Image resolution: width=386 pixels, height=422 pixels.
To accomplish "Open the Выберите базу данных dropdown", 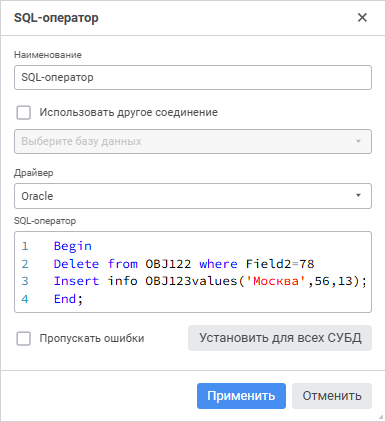I will point(193,141).
